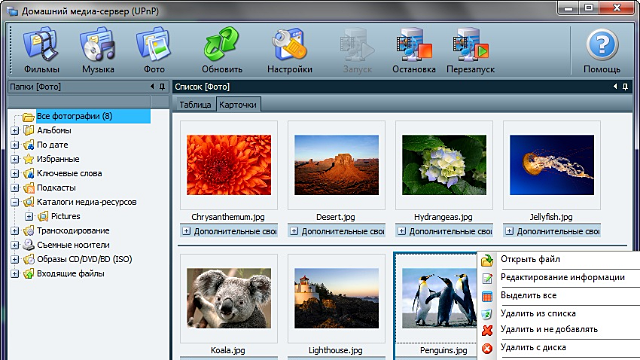Expand the Транскодирование tree node
This screenshot has height=360, width=640.
click(15, 231)
